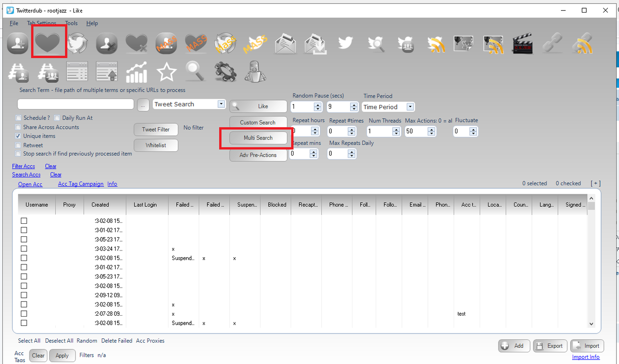The width and height of the screenshot is (619, 364).
Task: Open the Retweet tool with circling-arrows bird
Action: click(77, 44)
